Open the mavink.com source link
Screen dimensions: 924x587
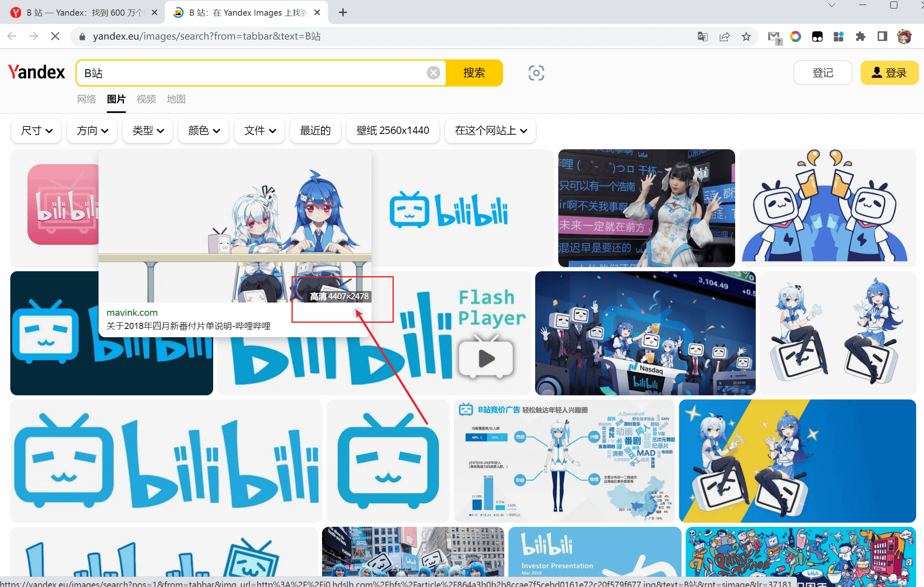(x=132, y=312)
